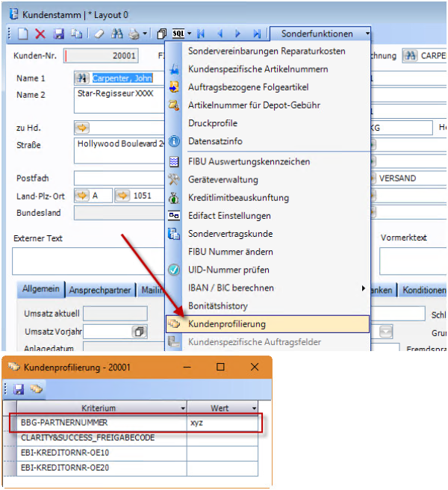Screen dimensions: 448x490
Task: Click the red Delete X icon
Action: click(40, 34)
